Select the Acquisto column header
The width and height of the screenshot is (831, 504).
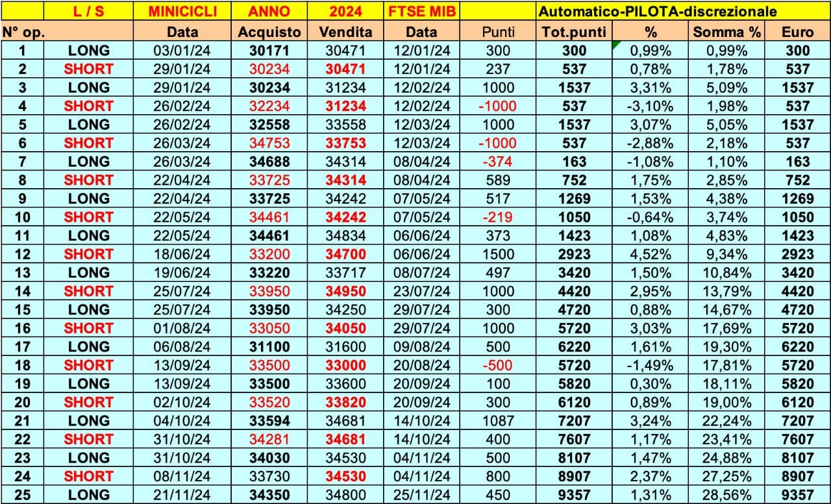point(269,32)
